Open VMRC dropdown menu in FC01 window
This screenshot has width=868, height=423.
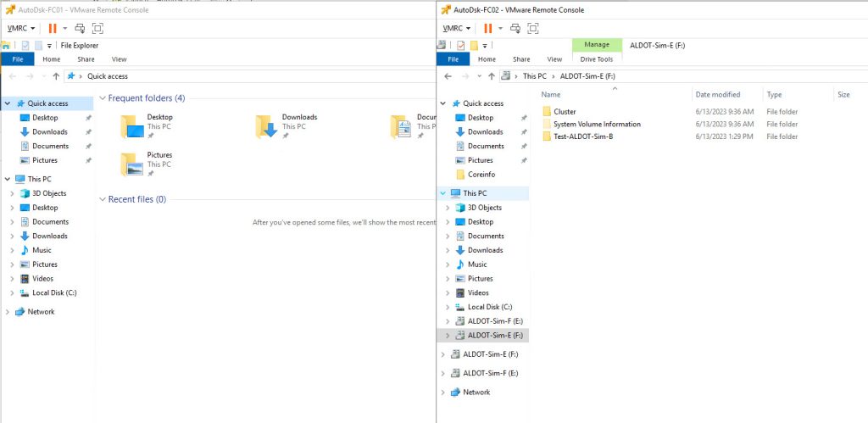(x=21, y=28)
